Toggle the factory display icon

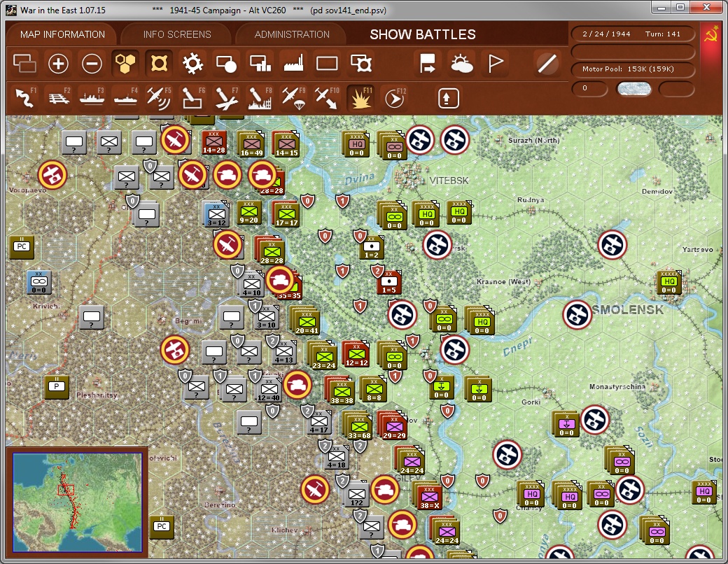293,64
